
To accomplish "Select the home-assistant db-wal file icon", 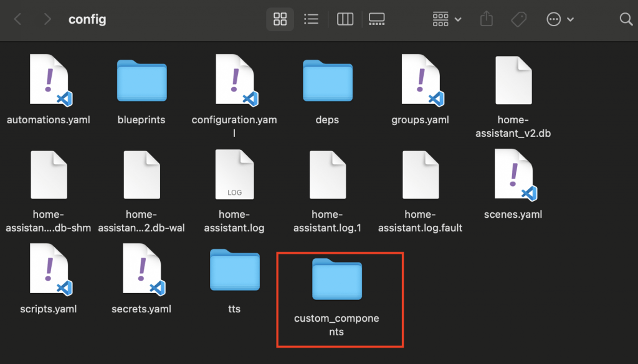I will pyautogui.click(x=141, y=175).
